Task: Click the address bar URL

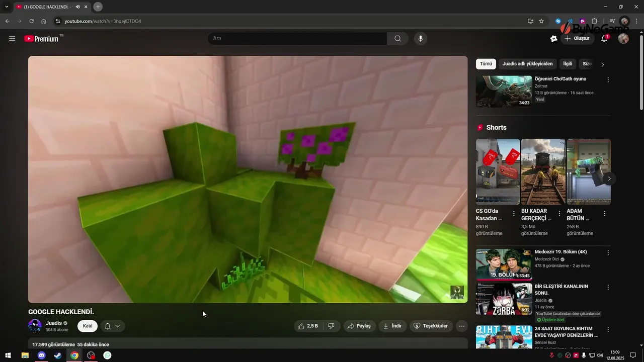Action: point(103,21)
